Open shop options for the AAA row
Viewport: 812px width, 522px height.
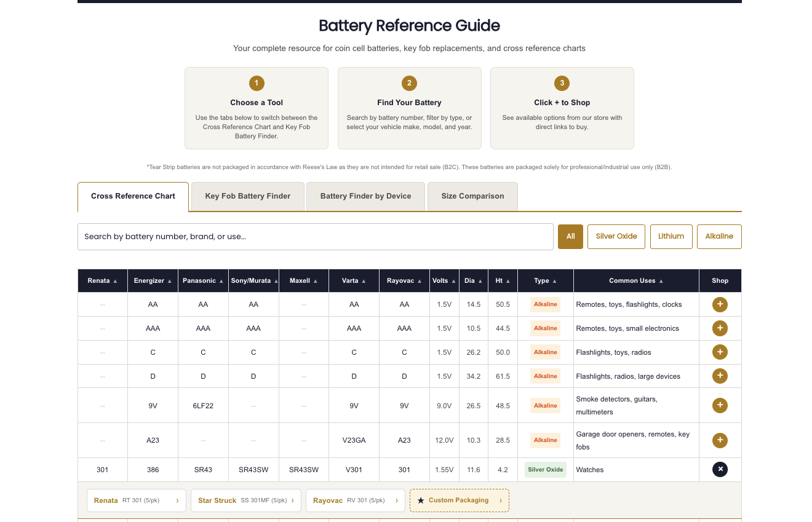[x=720, y=328]
